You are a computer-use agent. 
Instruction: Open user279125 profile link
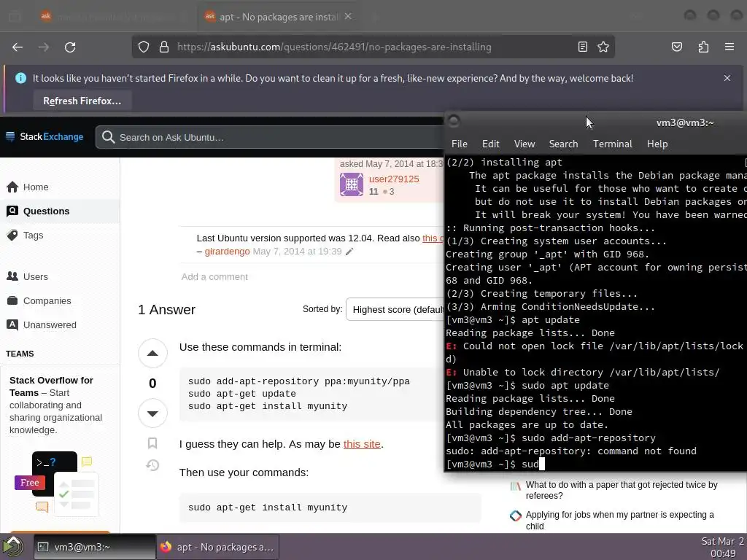pyautogui.click(x=394, y=179)
